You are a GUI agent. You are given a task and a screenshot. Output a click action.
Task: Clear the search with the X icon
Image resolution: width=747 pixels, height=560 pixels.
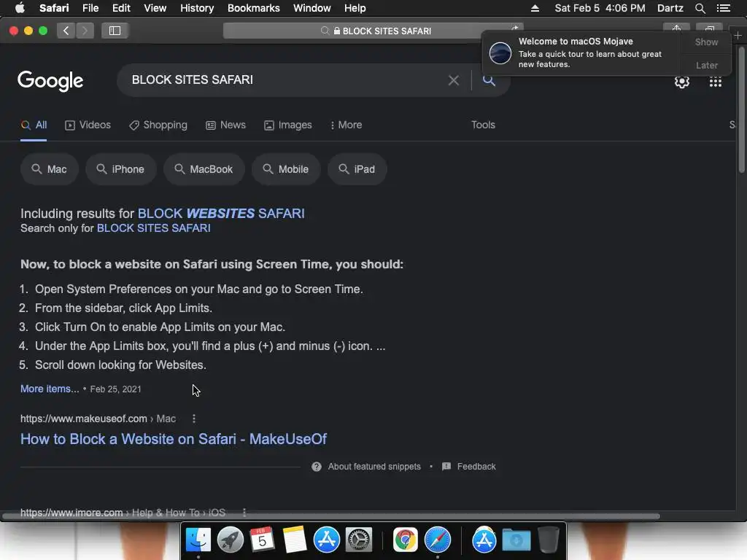[454, 80]
